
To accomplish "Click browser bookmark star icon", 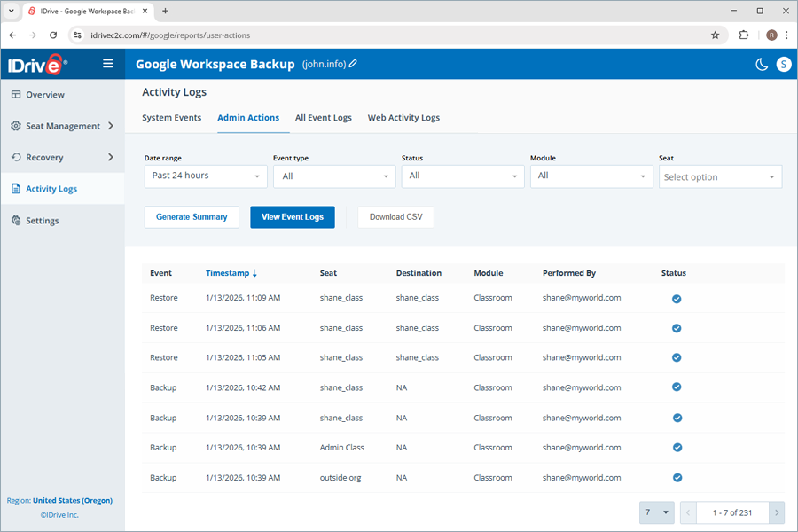I will 716,35.
